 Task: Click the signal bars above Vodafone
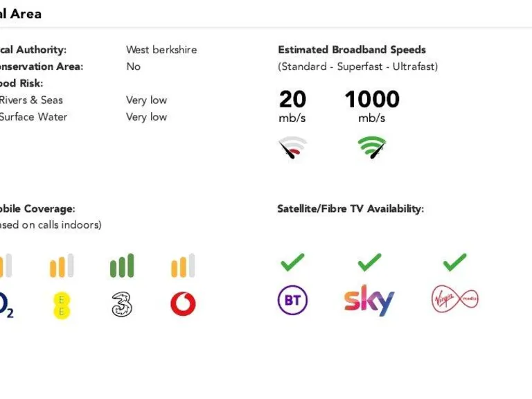(x=183, y=266)
